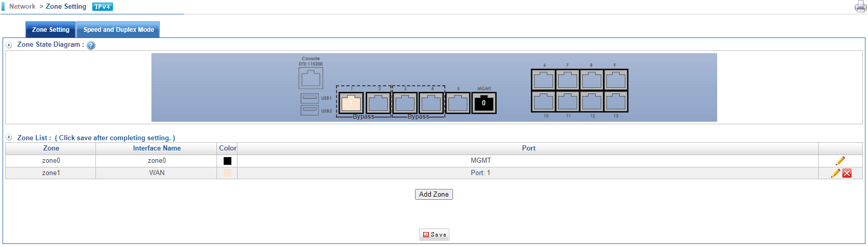868x247 pixels.
Task: Select port 1 in the zone diagram
Action: click(x=351, y=103)
